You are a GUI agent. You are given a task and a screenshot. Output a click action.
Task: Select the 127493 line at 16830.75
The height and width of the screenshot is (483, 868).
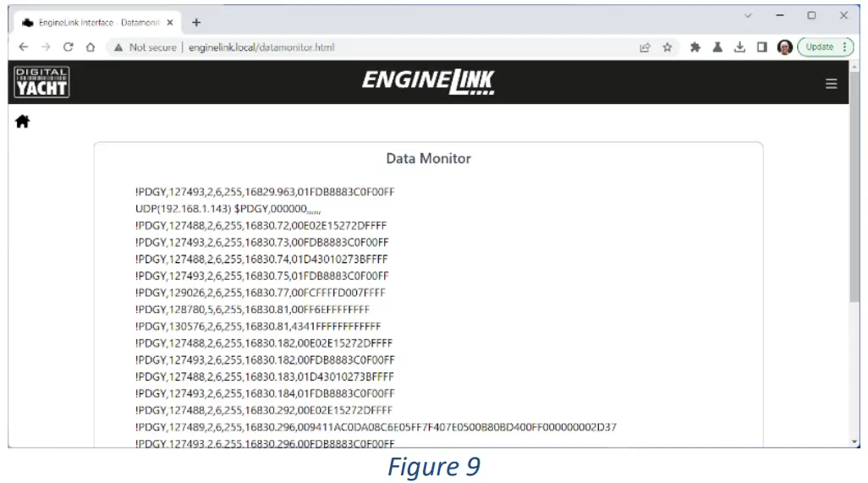coord(262,276)
